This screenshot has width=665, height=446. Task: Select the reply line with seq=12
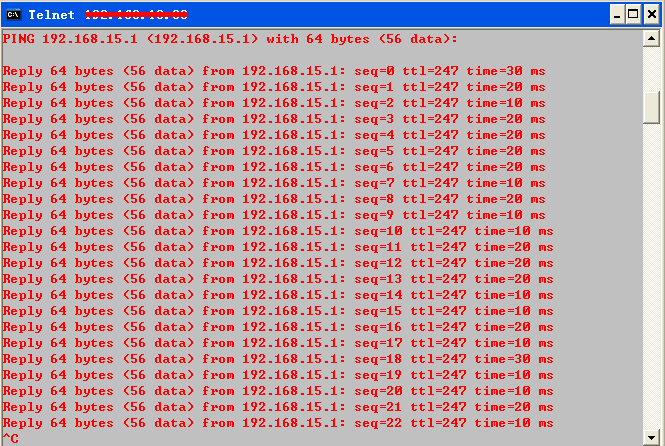[278, 263]
